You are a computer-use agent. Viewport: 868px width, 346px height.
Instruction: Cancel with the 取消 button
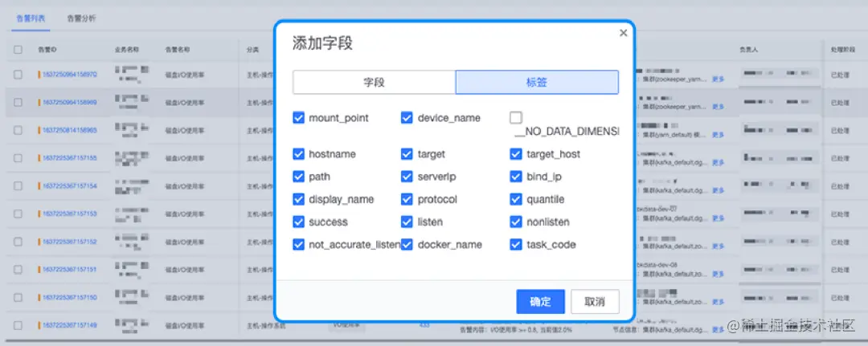[595, 302]
